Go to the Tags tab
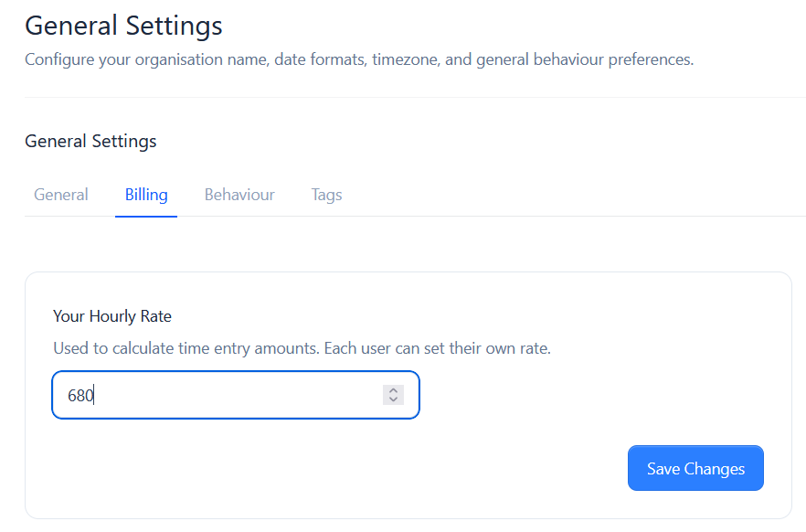This screenshot has width=806, height=532. tap(326, 195)
